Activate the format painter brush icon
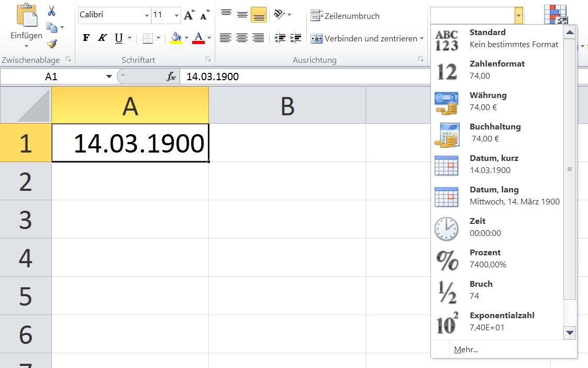 point(52,44)
